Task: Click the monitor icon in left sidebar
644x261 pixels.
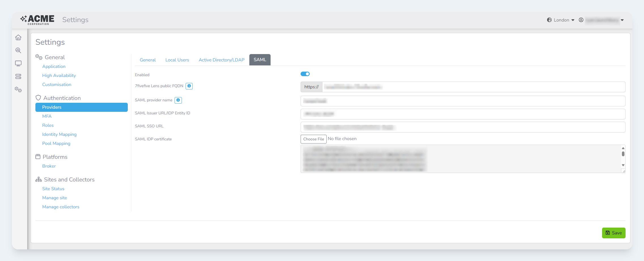Action: tap(18, 63)
